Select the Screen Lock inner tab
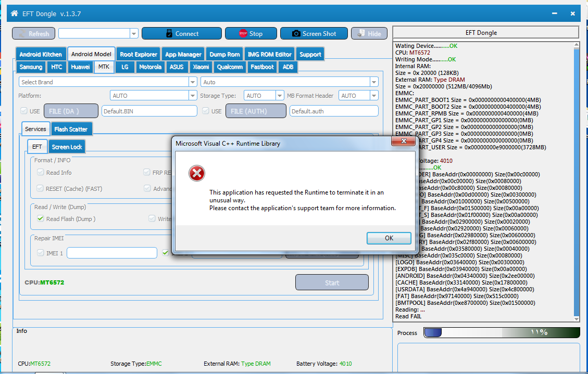The height and width of the screenshot is (374, 588). point(67,147)
